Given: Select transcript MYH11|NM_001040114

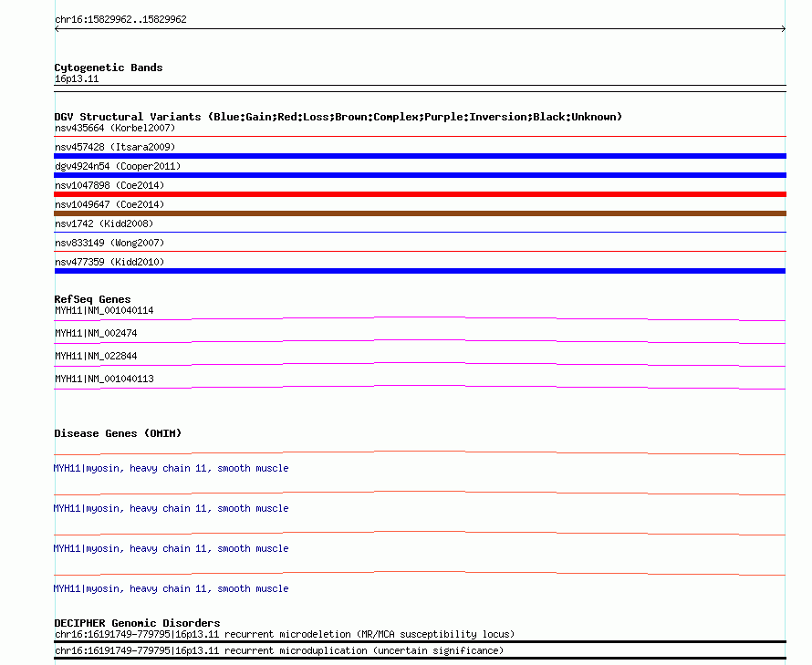Looking at the screenshot, I should click(104, 310).
